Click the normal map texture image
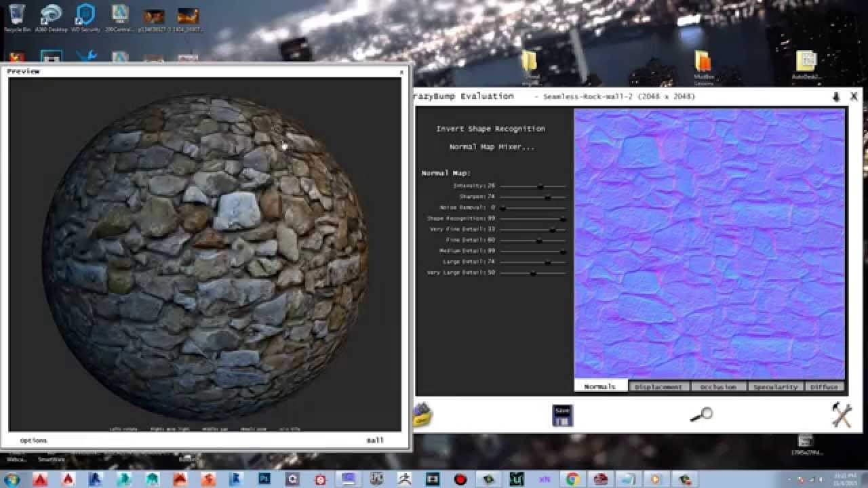This screenshot has width=868, height=488. [709, 244]
